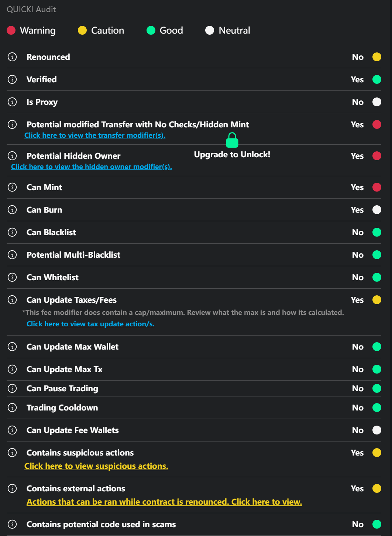The height and width of the screenshot is (536, 392).
Task: Click the hidden owner modifier(s) link
Action: coord(92,167)
